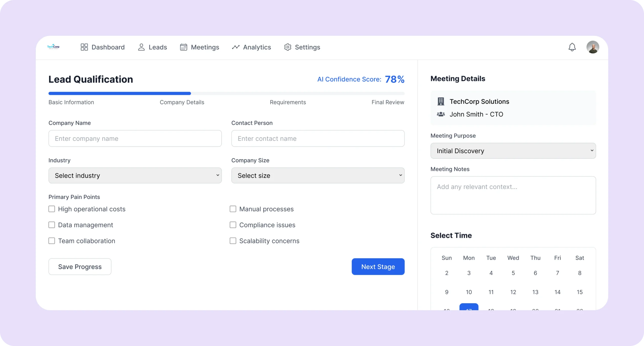The width and height of the screenshot is (644, 346).
Task: Open notifications bell icon
Action: [572, 47]
